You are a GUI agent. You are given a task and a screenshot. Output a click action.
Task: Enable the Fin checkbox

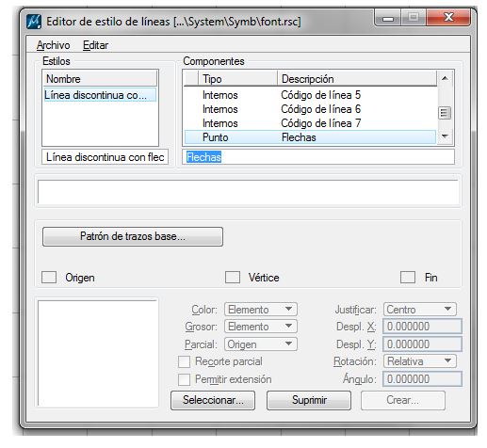(408, 278)
